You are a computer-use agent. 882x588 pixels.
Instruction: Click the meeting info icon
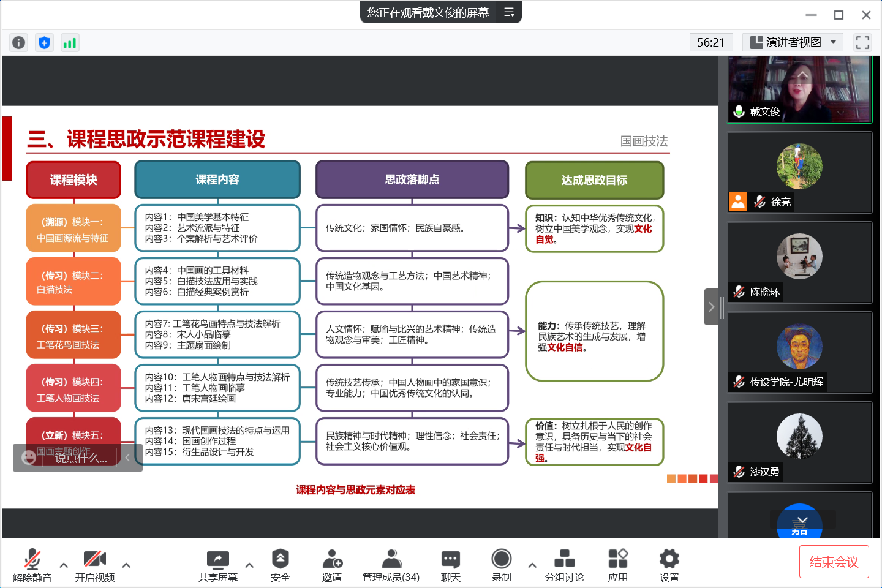click(19, 42)
